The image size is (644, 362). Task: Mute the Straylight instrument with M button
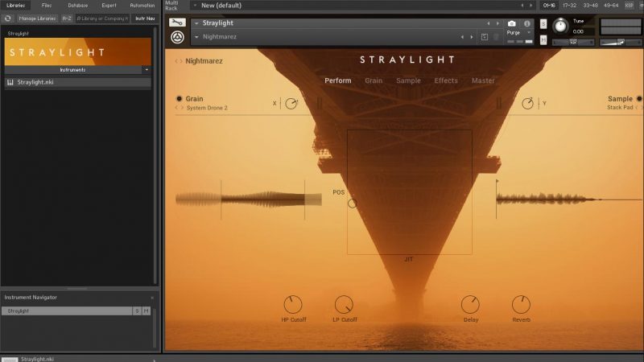coord(543,39)
